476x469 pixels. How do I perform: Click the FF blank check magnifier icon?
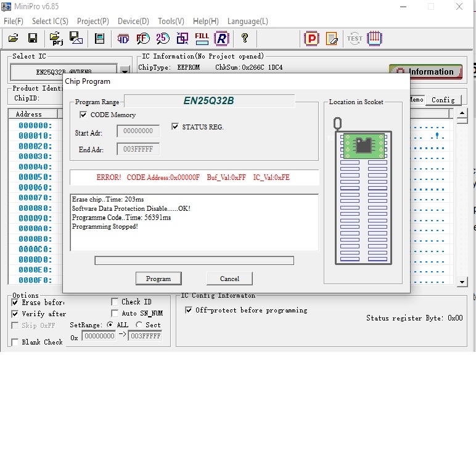142,39
